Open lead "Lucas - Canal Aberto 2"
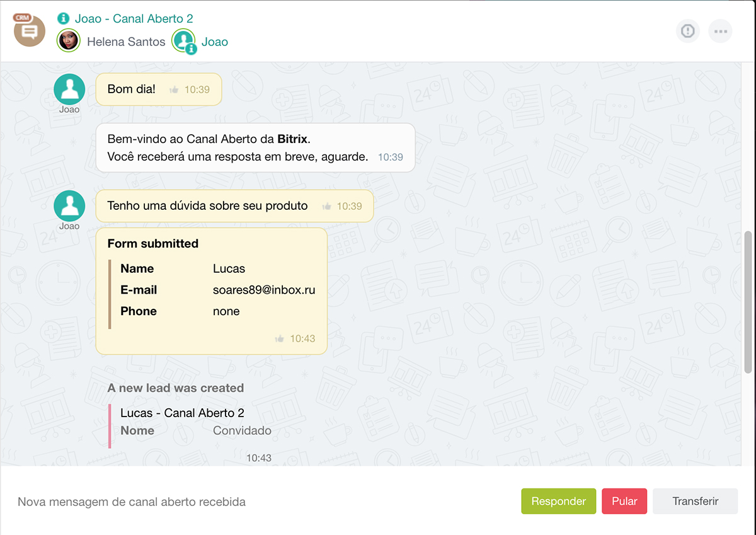 [x=182, y=413]
